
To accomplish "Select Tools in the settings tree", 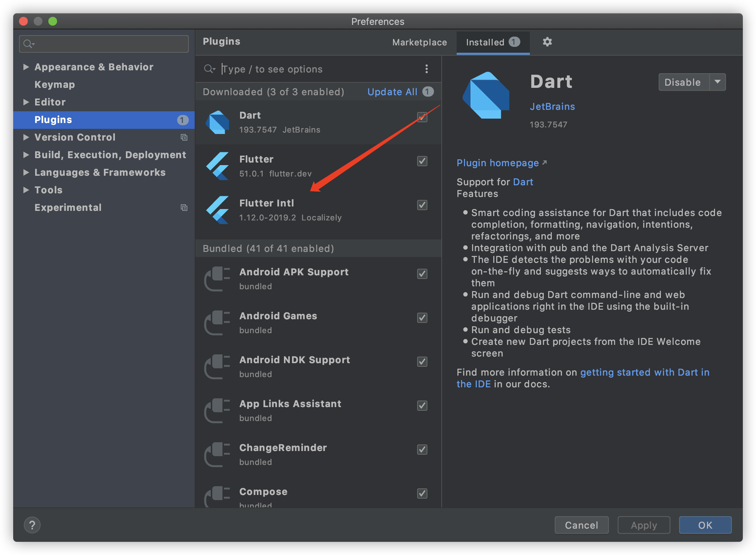I will tap(48, 190).
